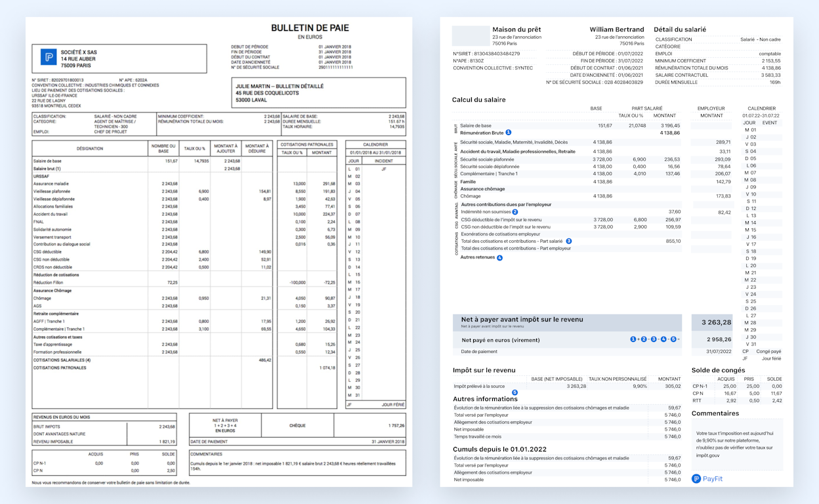Click the "Commentaires" heading on right payslip
Screen dimensions: 819x504
click(x=715, y=413)
